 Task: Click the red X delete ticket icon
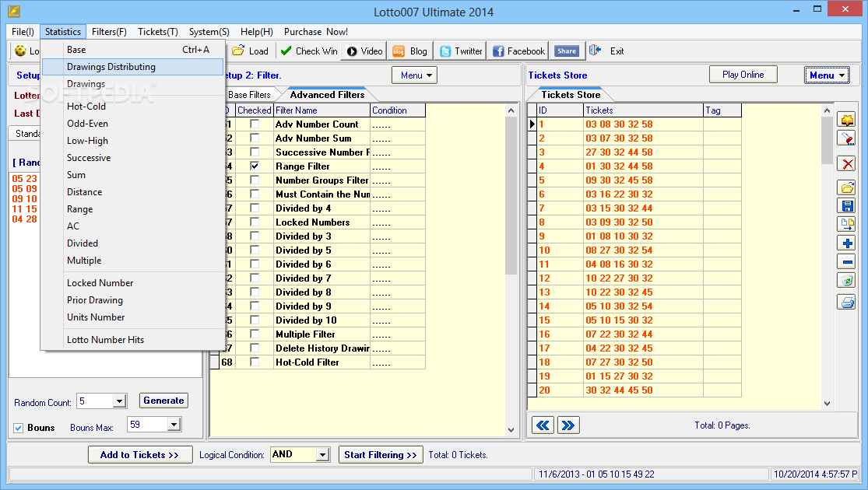[x=847, y=164]
